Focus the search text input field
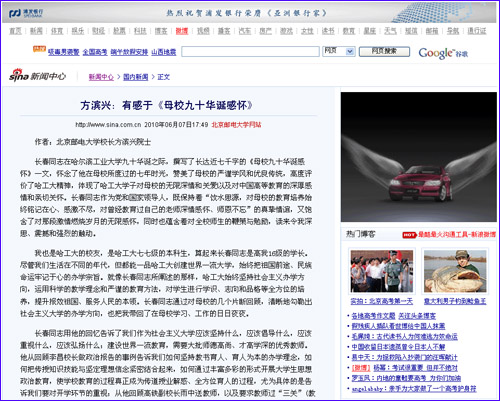 pyautogui.click(x=250, y=51)
